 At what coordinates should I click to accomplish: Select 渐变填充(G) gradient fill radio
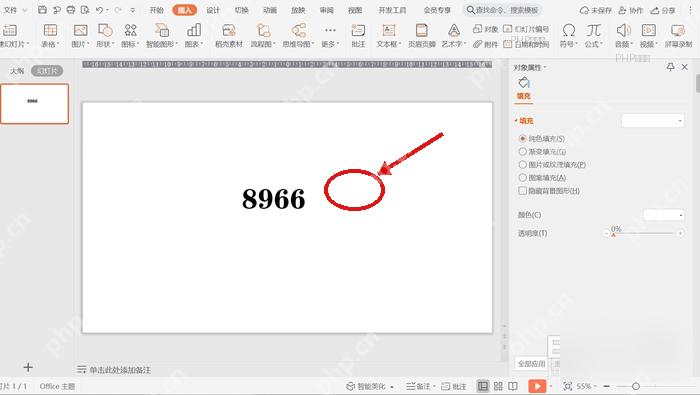[x=522, y=152]
